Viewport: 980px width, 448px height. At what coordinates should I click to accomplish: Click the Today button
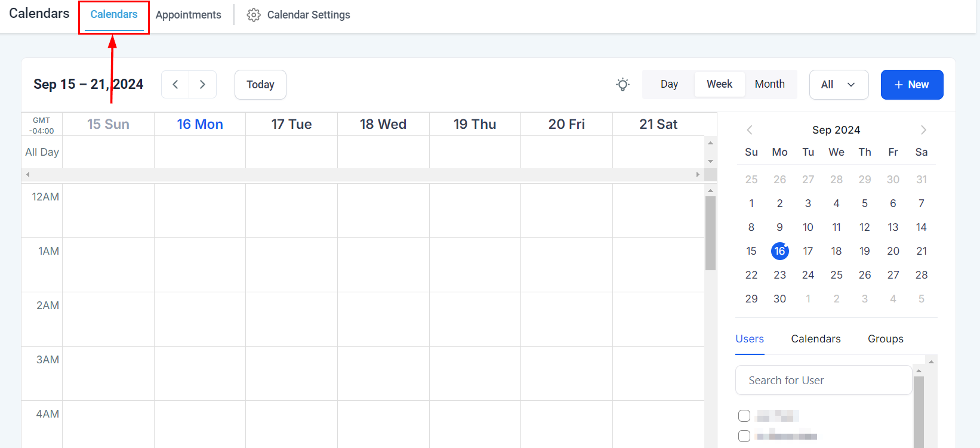click(x=260, y=85)
